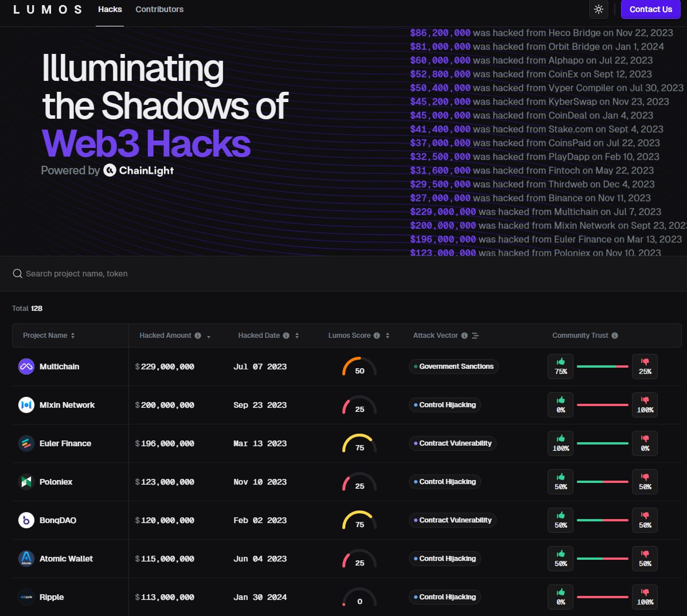Sort by Lumos Score arrows
The image size is (687, 616).
(x=387, y=336)
